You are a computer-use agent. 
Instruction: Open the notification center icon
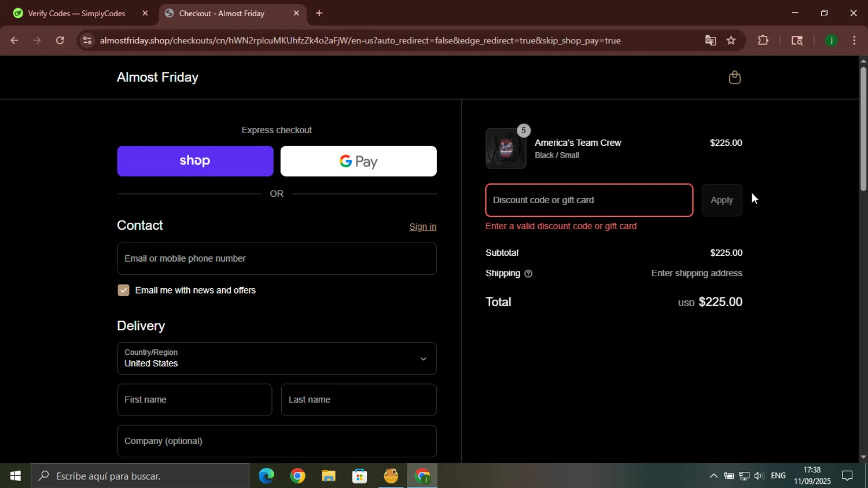click(847, 476)
